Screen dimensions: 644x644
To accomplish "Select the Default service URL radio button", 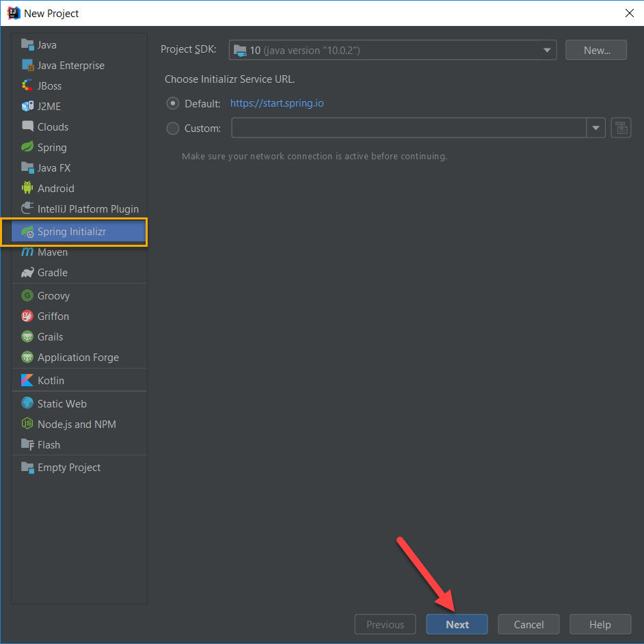I will pyautogui.click(x=173, y=103).
